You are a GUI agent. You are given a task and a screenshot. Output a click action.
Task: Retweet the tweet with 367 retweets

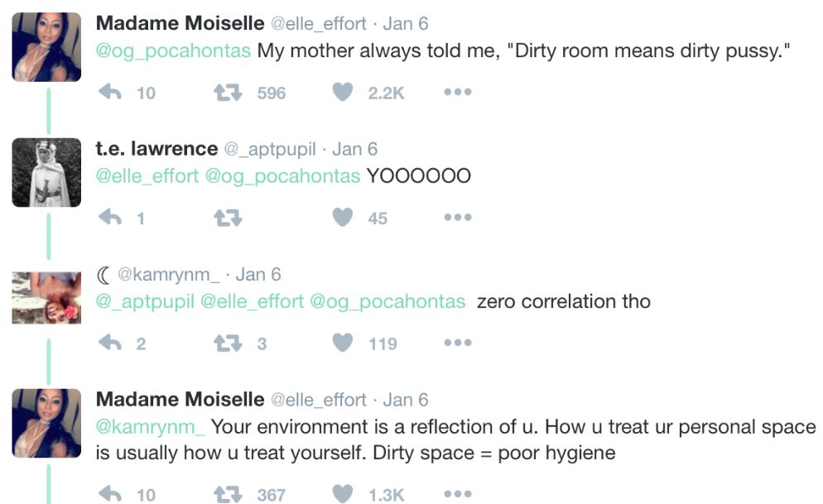224,494
